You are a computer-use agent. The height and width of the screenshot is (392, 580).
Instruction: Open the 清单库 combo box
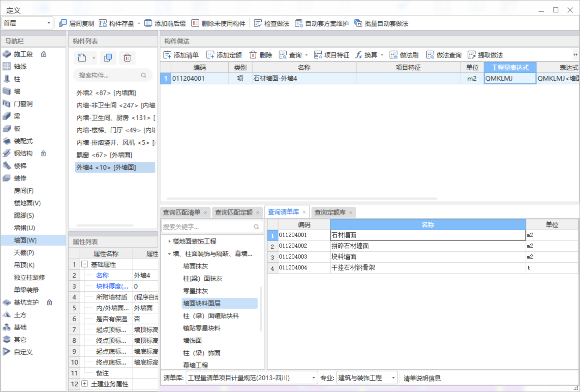252,378
